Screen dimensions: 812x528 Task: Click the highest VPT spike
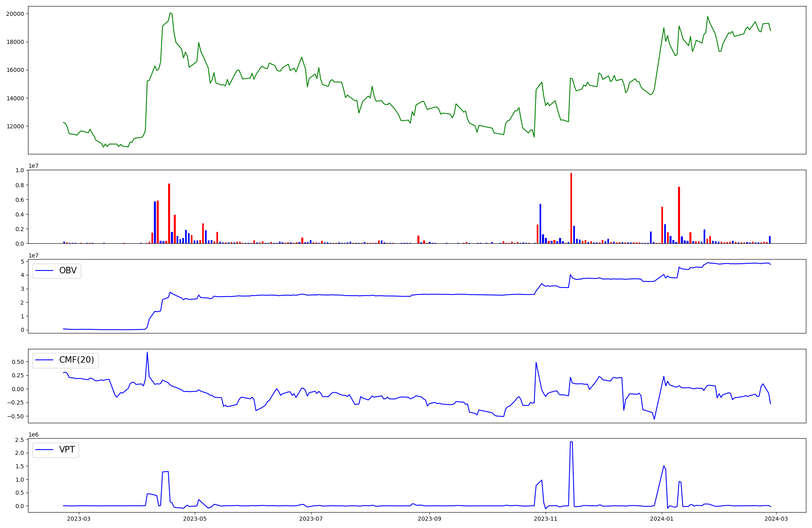(x=571, y=442)
